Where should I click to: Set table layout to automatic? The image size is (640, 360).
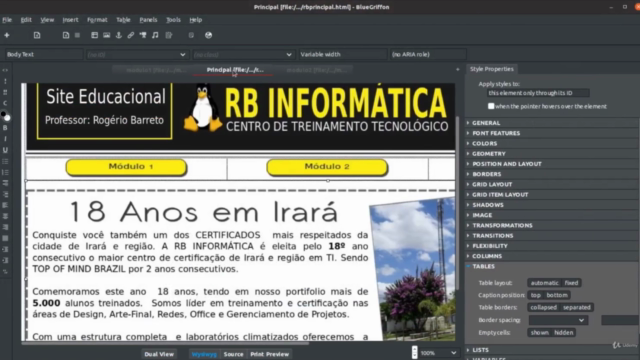coord(544,283)
